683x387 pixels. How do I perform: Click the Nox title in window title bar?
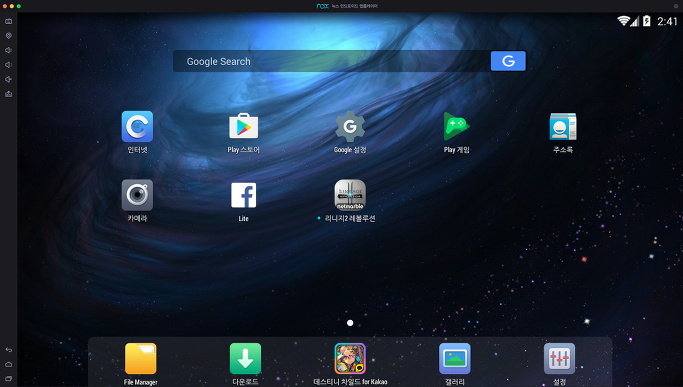(347, 6)
